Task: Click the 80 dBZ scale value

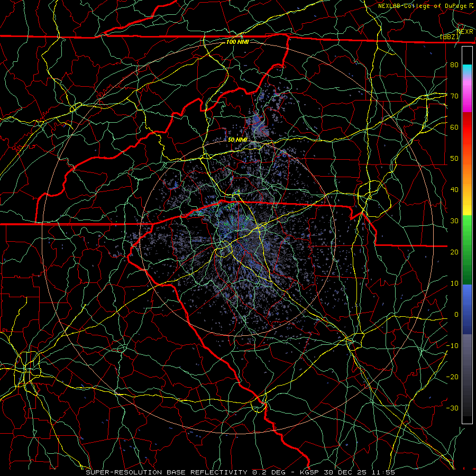Action: (454, 65)
